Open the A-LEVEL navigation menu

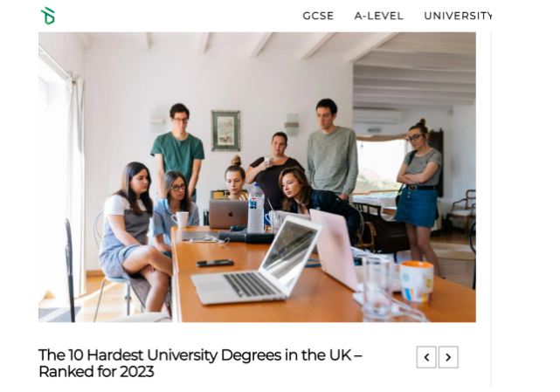(378, 16)
